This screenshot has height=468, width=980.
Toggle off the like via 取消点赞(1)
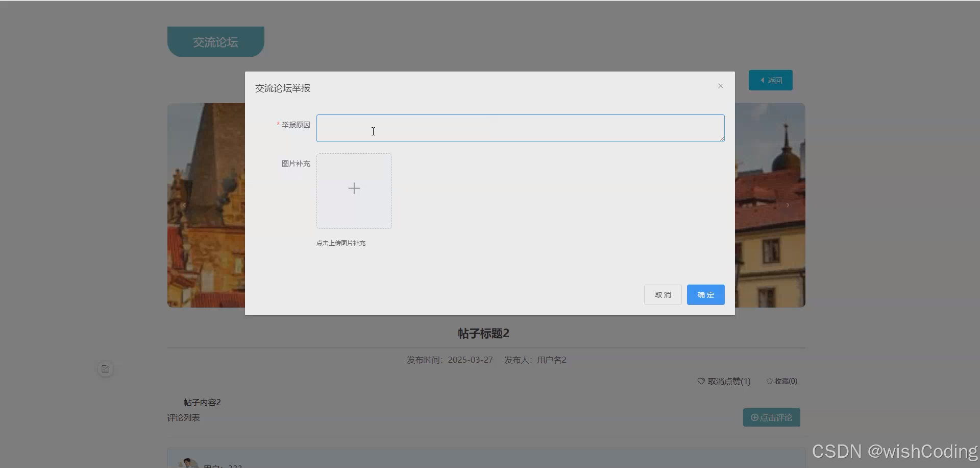[729, 381]
